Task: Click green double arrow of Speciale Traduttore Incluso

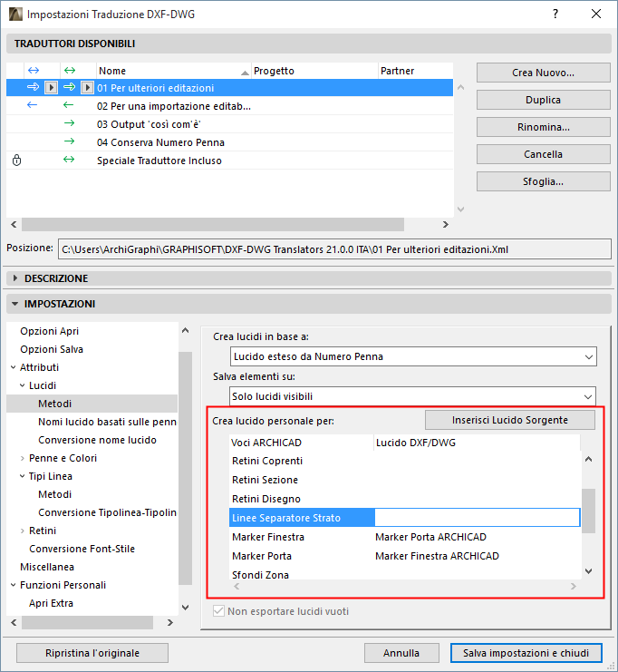Action: point(69,160)
